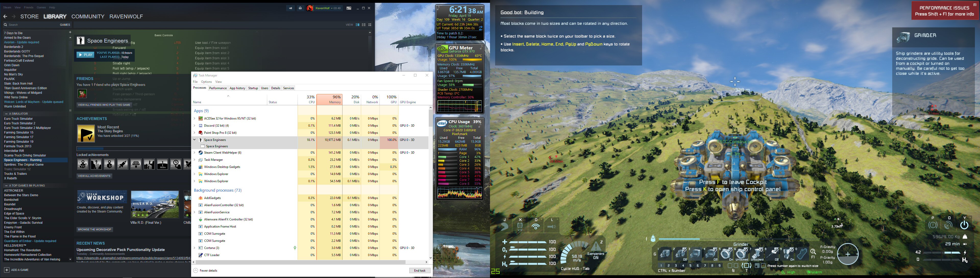The height and width of the screenshot is (278, 980).
Task: Select the Steam grid view icon
Action: point(370,25)
